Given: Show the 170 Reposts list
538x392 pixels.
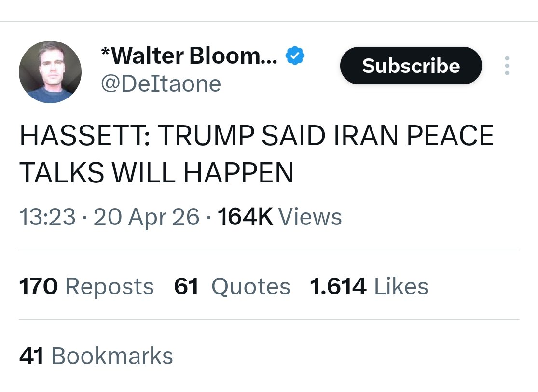Looking at the screenshot, I should 86,286.
